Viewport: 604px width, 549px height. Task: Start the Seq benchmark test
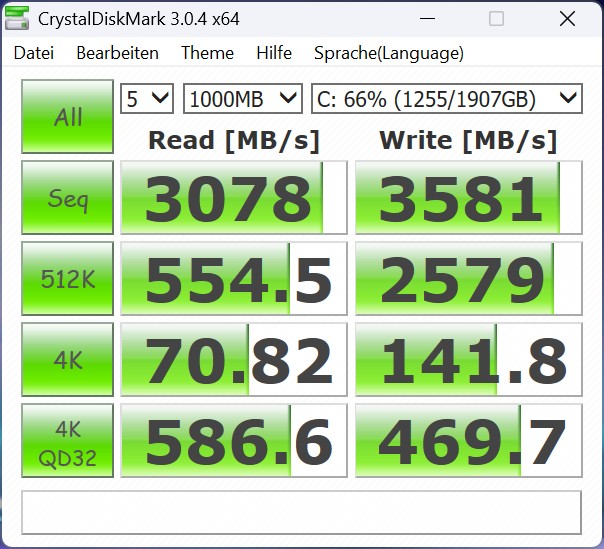(67, 197)
